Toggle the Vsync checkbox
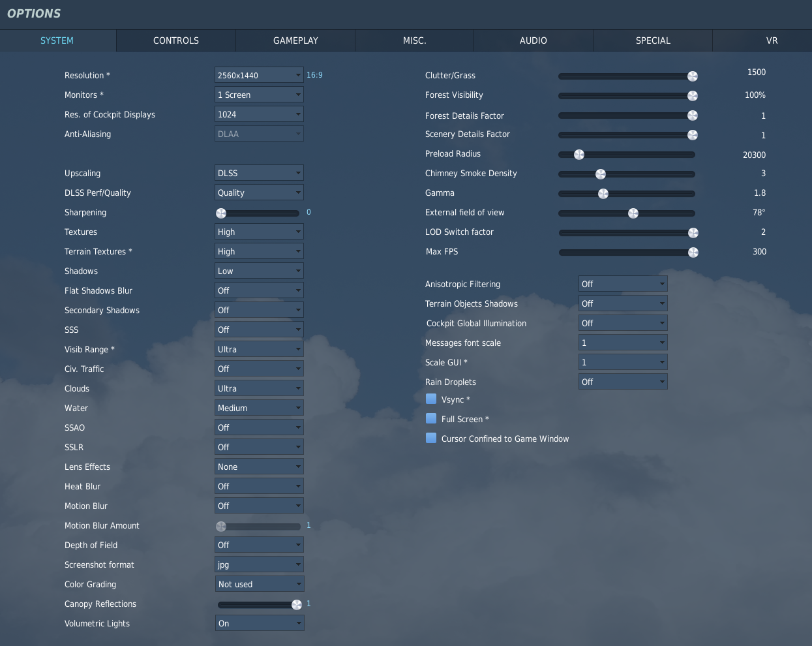 431,399
